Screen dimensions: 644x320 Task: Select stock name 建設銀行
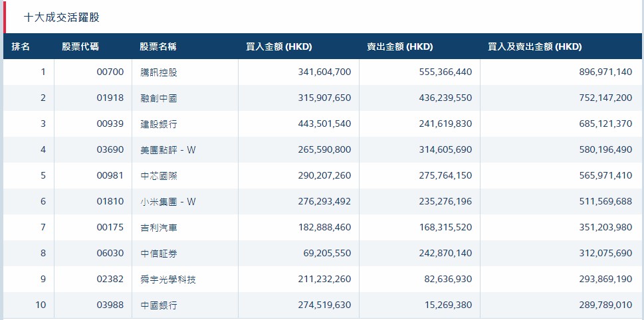coord(159,124)
